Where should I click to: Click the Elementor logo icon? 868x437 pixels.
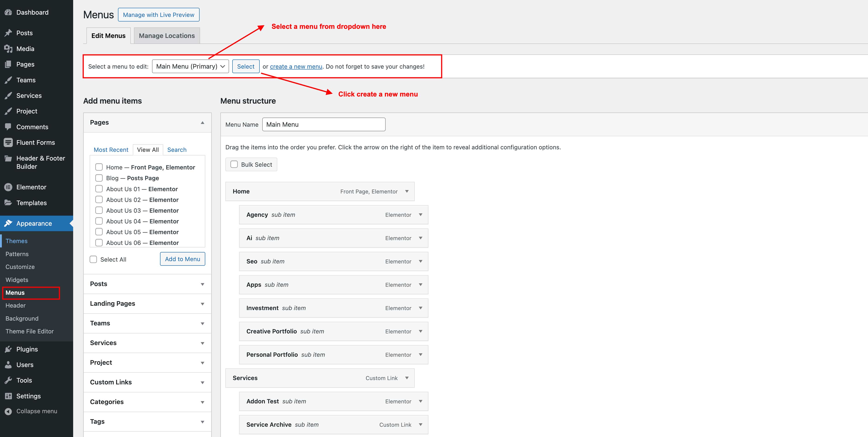[8, 187]
